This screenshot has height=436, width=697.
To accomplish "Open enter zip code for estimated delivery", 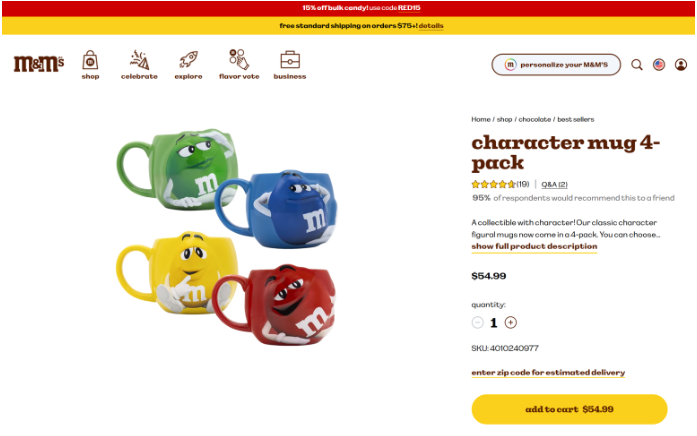I will [548, 372].
